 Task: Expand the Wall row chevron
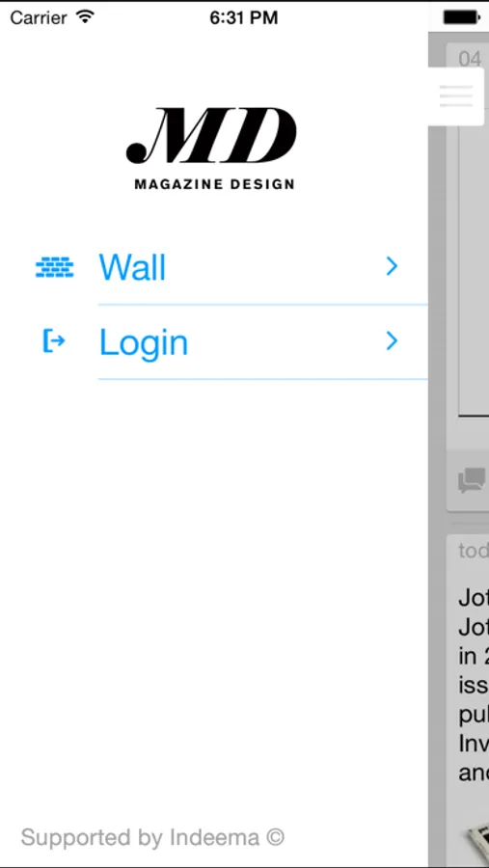(393, 266)
